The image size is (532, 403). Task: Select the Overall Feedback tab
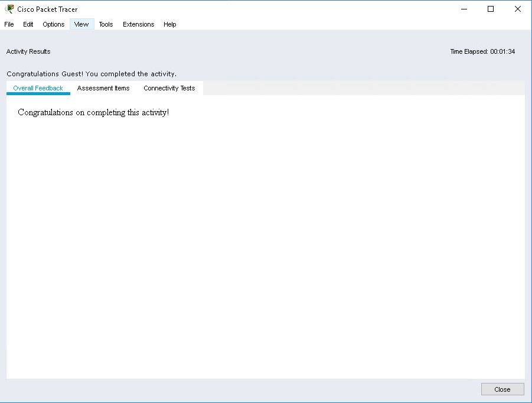38,88
